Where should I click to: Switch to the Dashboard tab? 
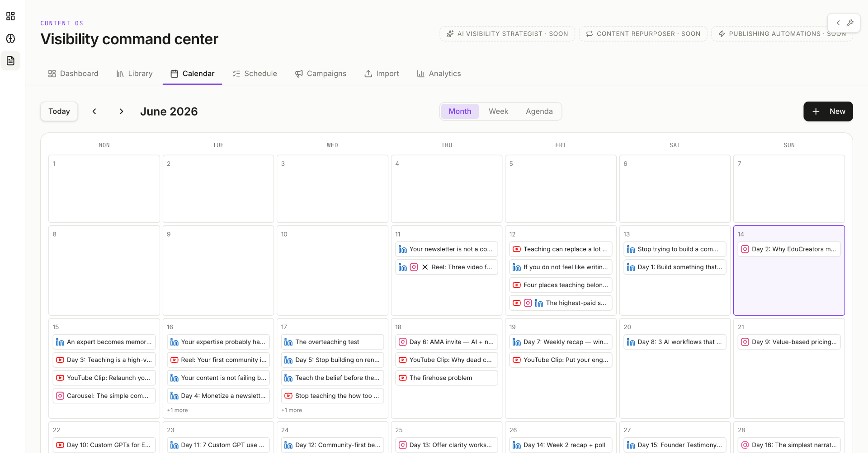pyautogui.click(x=73, y=74)
